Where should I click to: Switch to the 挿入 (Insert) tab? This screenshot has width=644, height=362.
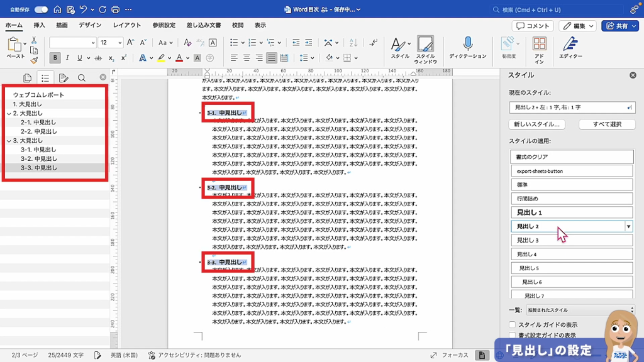[x=39, y=25]
